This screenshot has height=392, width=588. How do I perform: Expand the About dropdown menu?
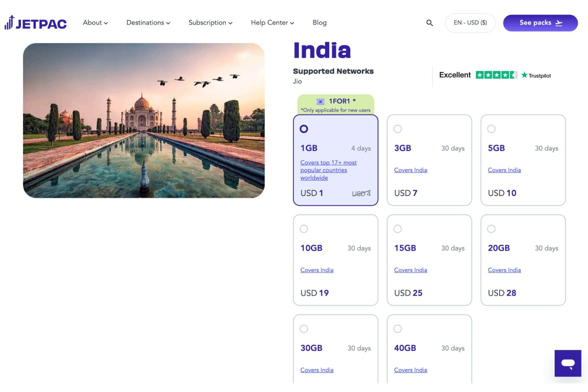point(95,23)
